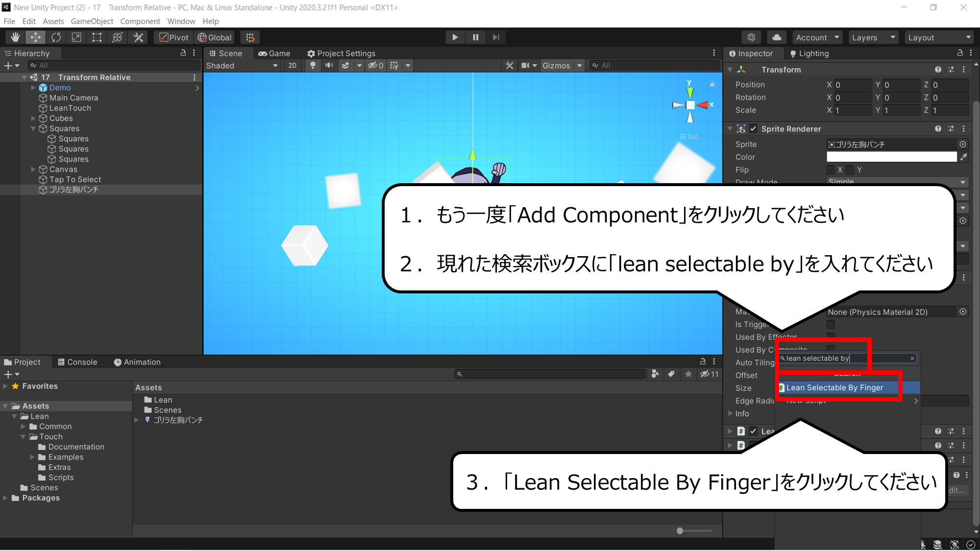
Task: Open scene component tools icon
Action: (510, 65)
